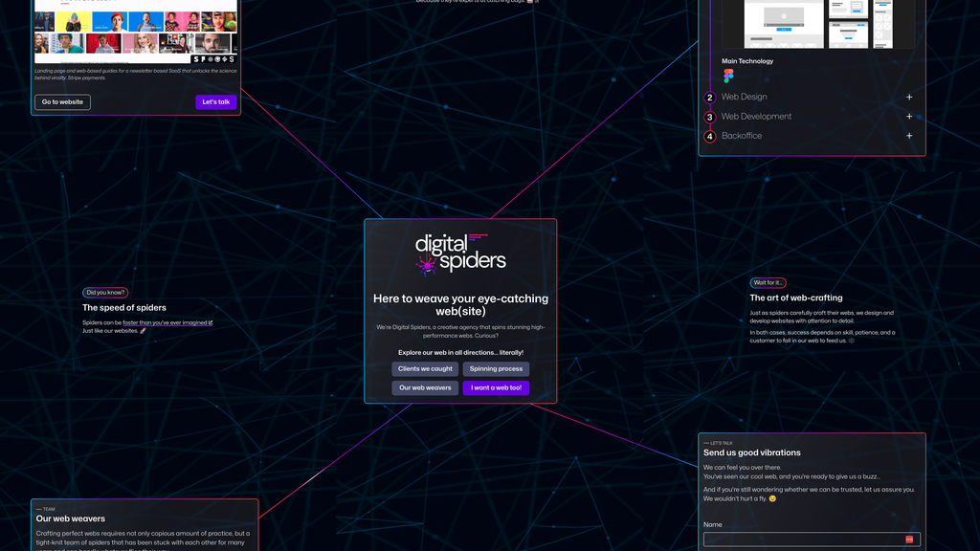980x551 pixels.
Task: Click the red icon inside the Name field
Action: [909, 540]
